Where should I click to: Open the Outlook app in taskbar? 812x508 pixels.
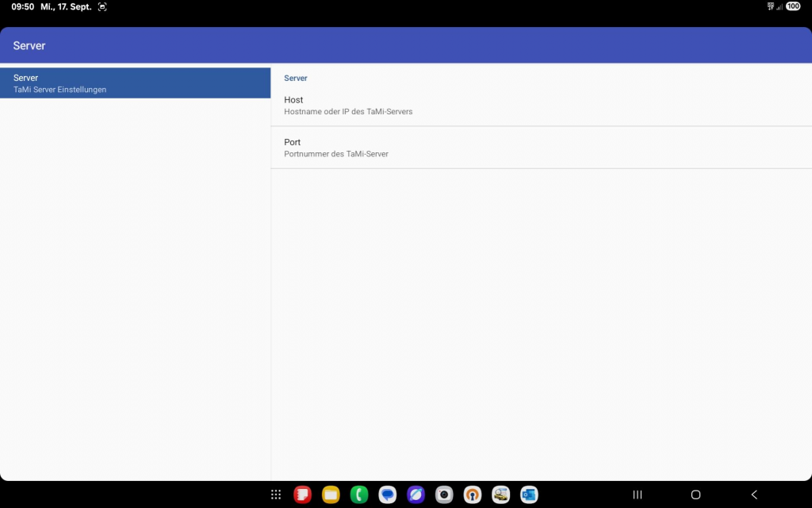[529, 495]
